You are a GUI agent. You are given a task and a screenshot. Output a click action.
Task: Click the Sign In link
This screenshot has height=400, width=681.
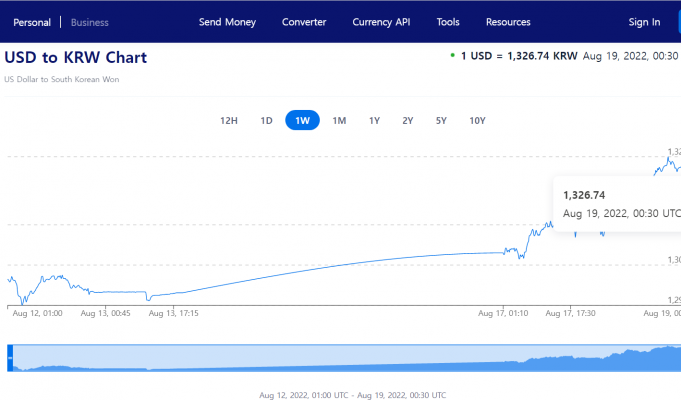click(x=644, y=22)
